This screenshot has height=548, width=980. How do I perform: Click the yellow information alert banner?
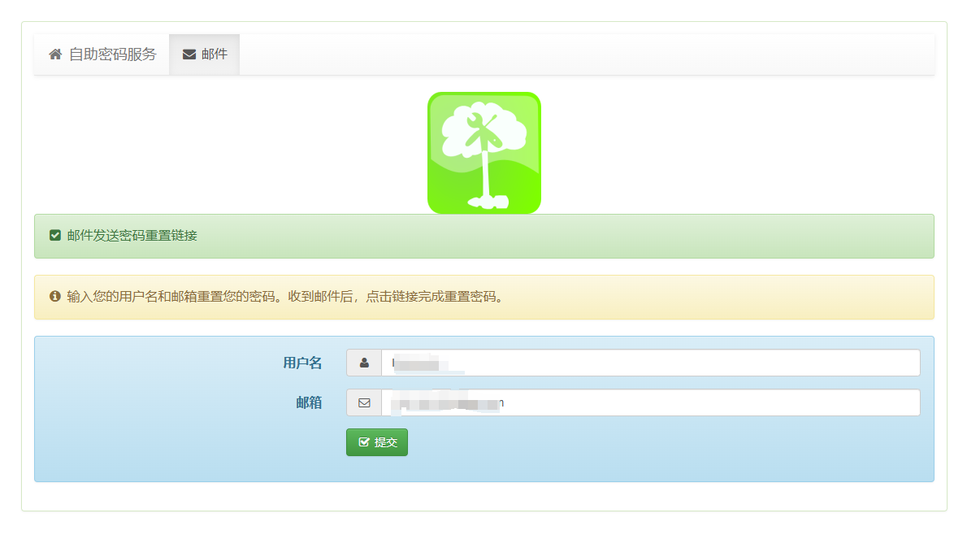pyautogui.click(x=484, y=297)
